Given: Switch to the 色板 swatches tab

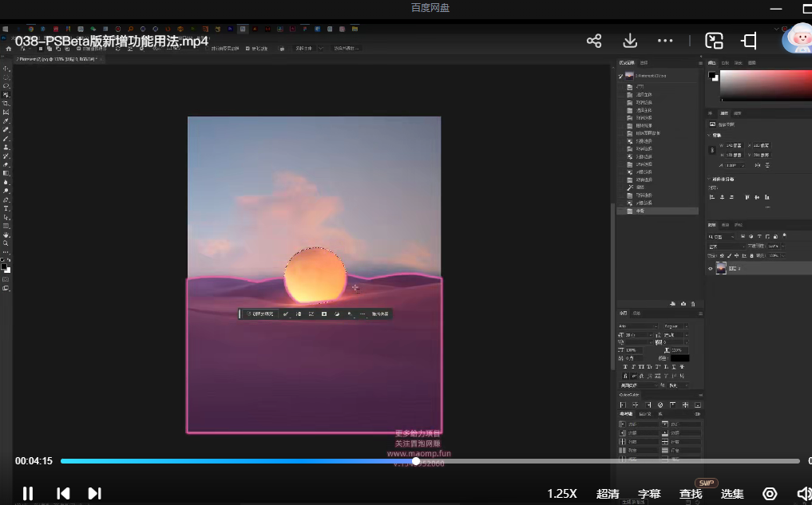Looking at the screenshot, I should click(726, 62).
